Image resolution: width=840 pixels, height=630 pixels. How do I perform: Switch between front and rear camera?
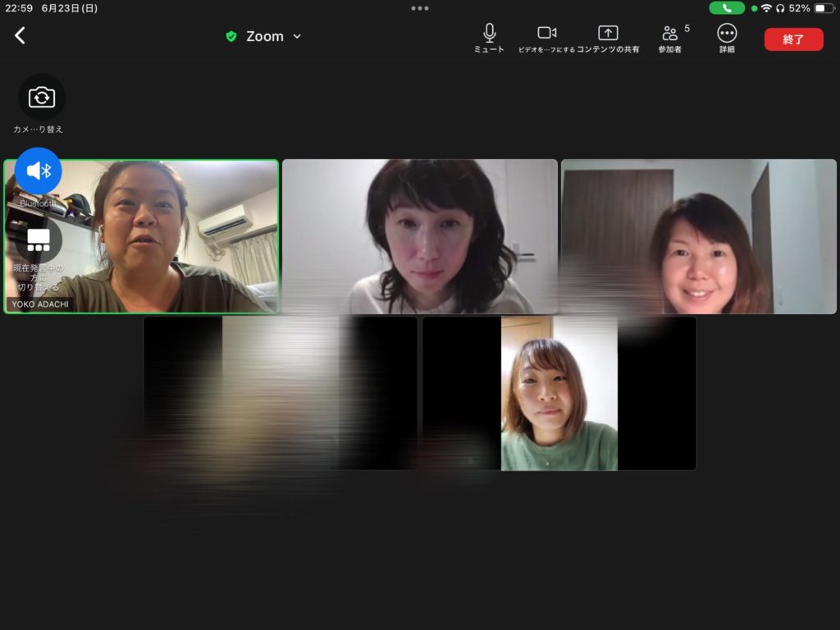(x=41, y=98)
